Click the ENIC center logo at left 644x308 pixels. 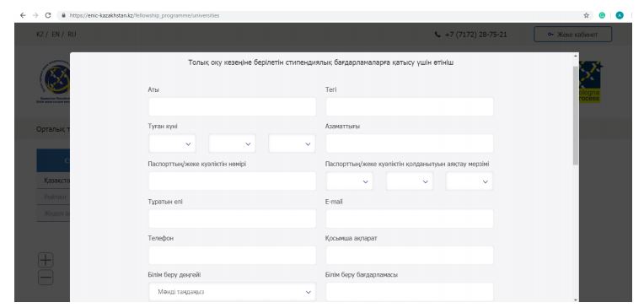click(54, 82)
